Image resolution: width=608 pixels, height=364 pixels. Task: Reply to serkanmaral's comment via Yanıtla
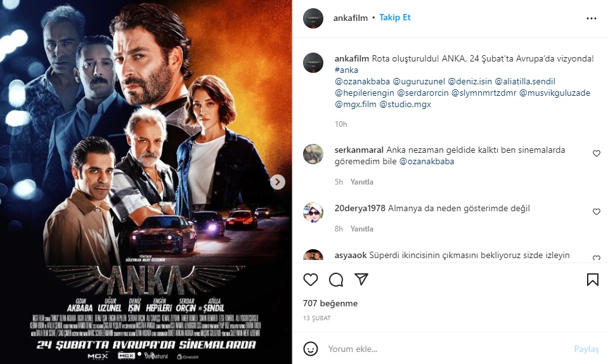(362, 182)
